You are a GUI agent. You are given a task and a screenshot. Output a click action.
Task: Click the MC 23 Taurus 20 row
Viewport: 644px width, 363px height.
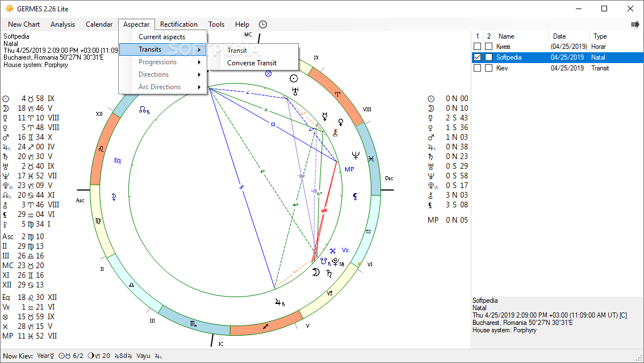23,266
